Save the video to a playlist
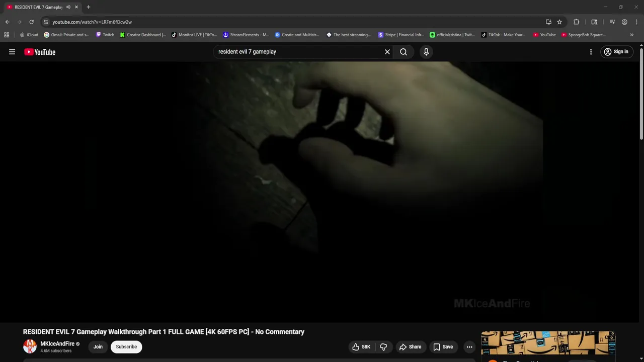Image resolution: width=644 pixels, height=362 pixels. [x=443, y=346]
